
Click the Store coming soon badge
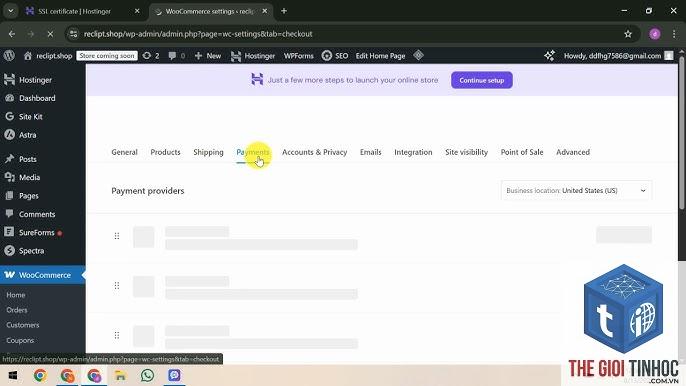coord(107,56)
